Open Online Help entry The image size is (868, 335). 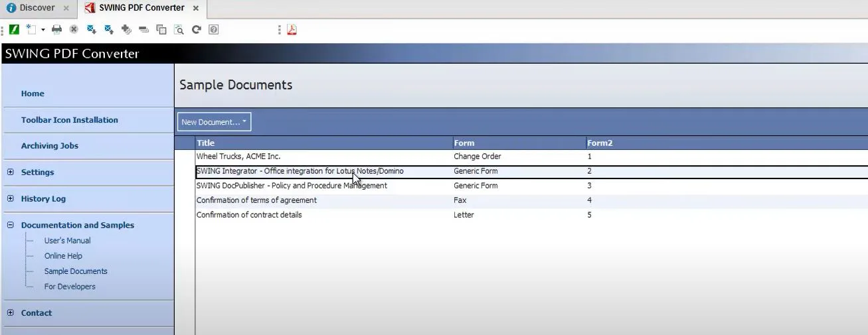[x=63, y=256]
